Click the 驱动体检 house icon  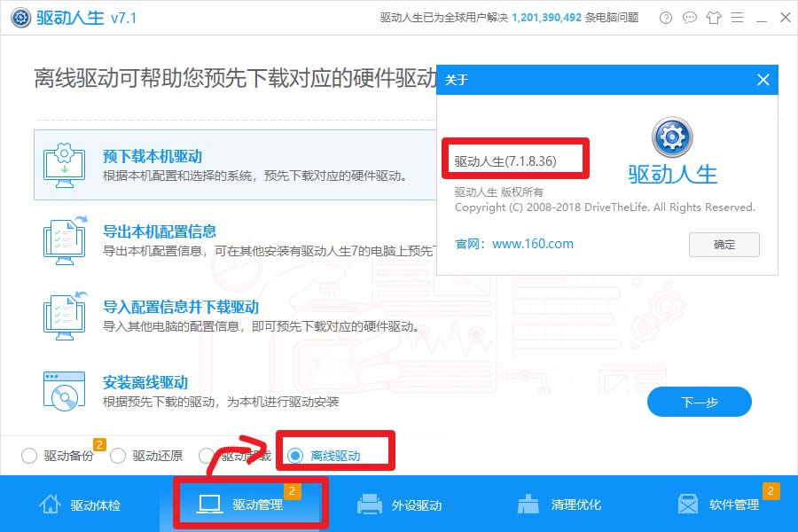pyautogui.click(x=50, y=504)
